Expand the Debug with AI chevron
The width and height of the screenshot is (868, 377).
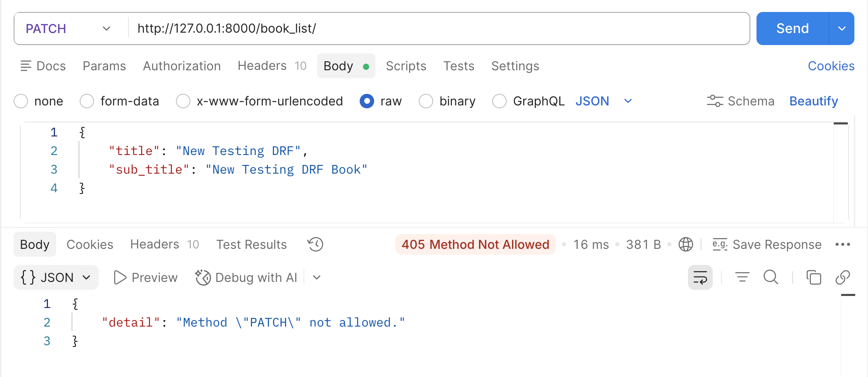317,277
